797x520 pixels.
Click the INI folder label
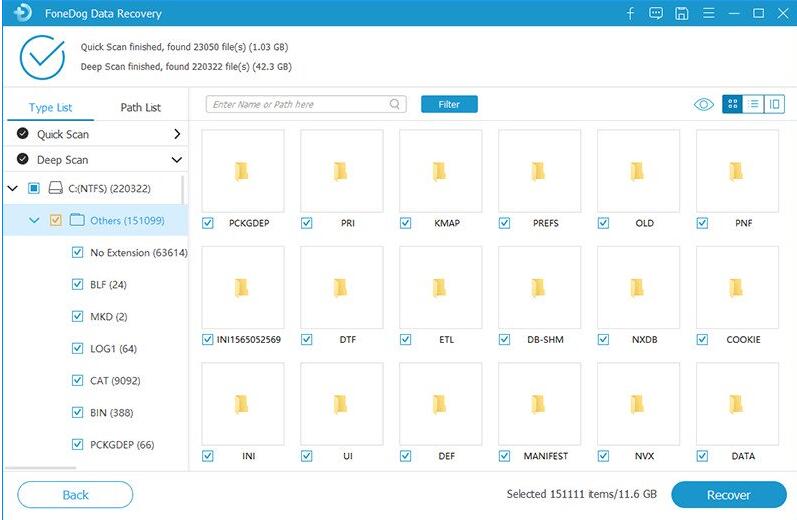249,456
